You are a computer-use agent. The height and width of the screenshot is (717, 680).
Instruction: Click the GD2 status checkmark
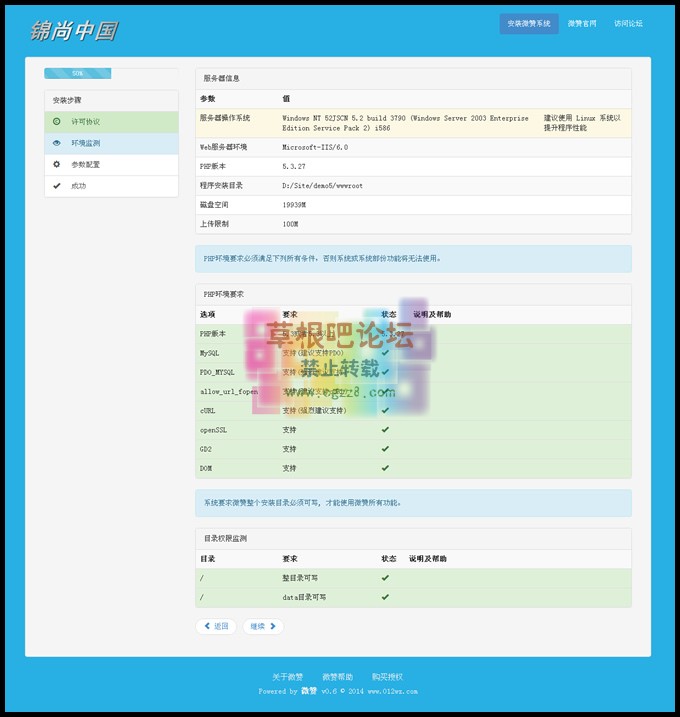coord(385,449)
